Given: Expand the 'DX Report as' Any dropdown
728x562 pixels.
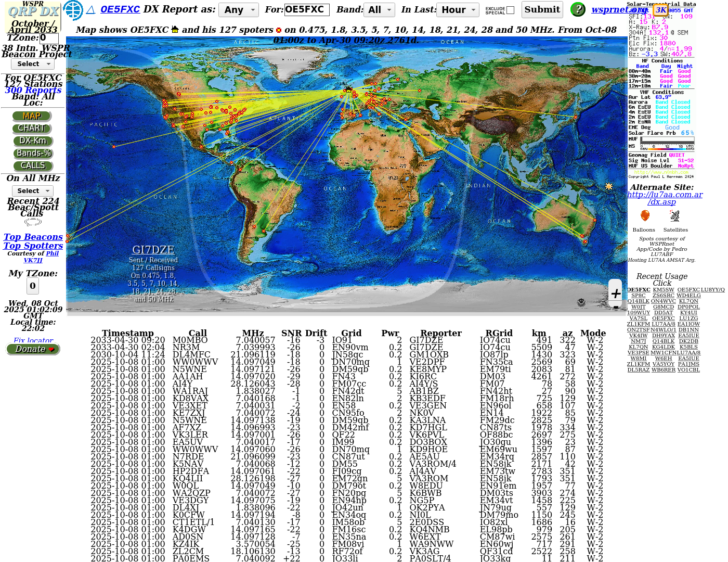Looking at the screenshot, I should (238, 10).
